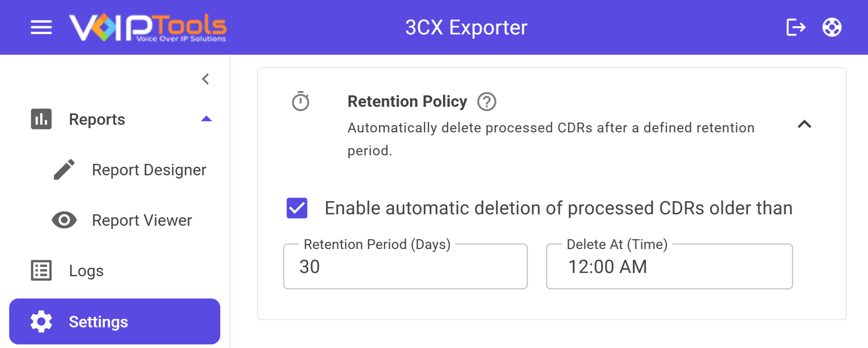
Task: Collapse the Retention Policy panel chevron
Action: [804, 124]
